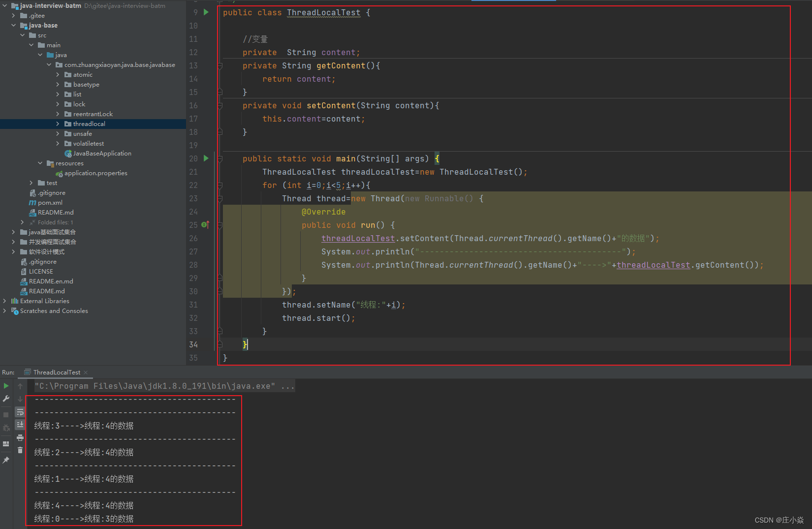
Task: Click the up arrow in console toolbar
Action: [x=20, y=386]
